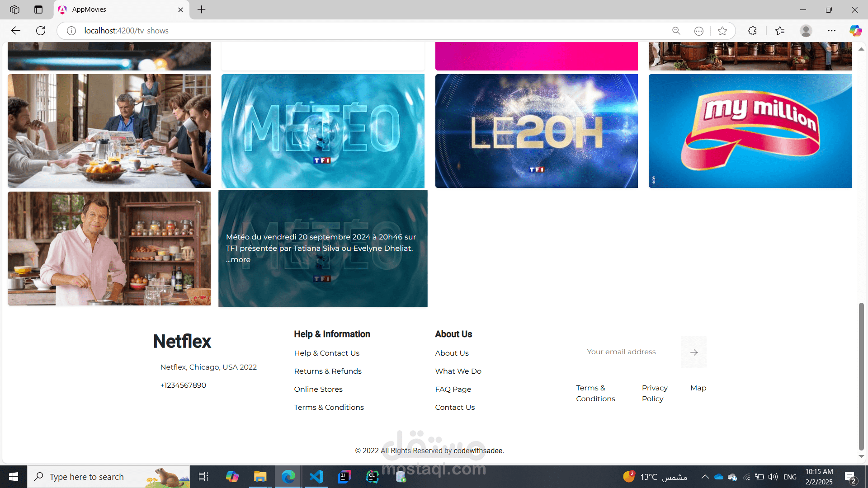Image resolution: width=868 pixels, height=488 pixels.
Task: Show hidden system tray icons
Action: 705,477
